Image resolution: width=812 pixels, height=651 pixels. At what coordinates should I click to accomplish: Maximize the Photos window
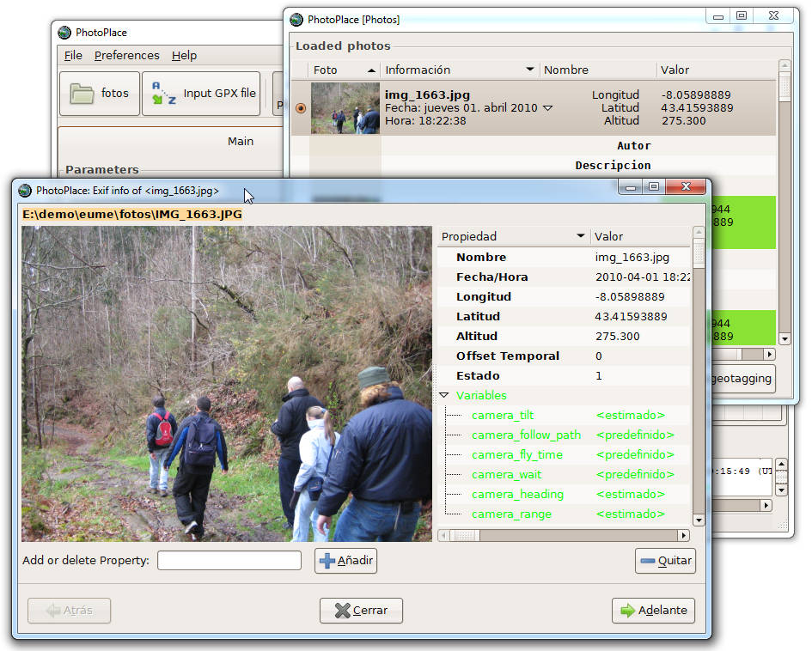pos(742,16)
